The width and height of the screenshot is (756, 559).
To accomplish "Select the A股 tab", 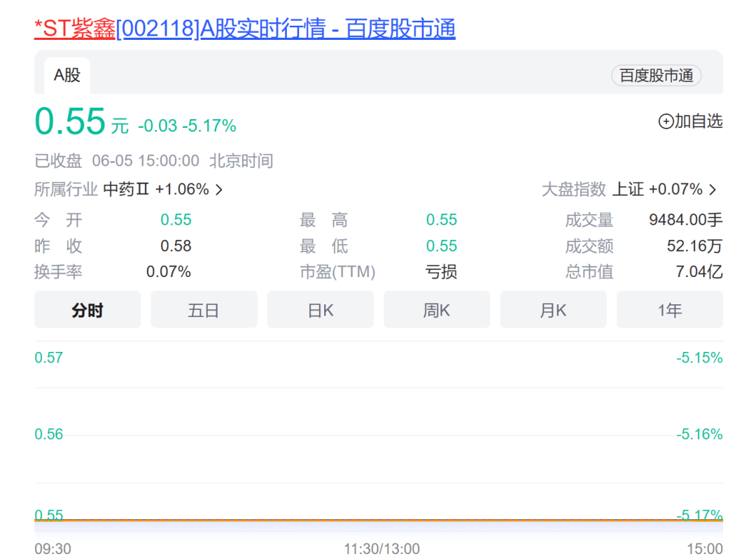I will pos(67,76).
